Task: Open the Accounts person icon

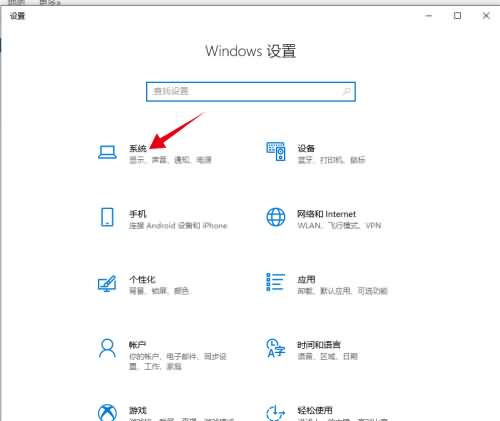Action: pyautogui.click(x=107, y=348)
